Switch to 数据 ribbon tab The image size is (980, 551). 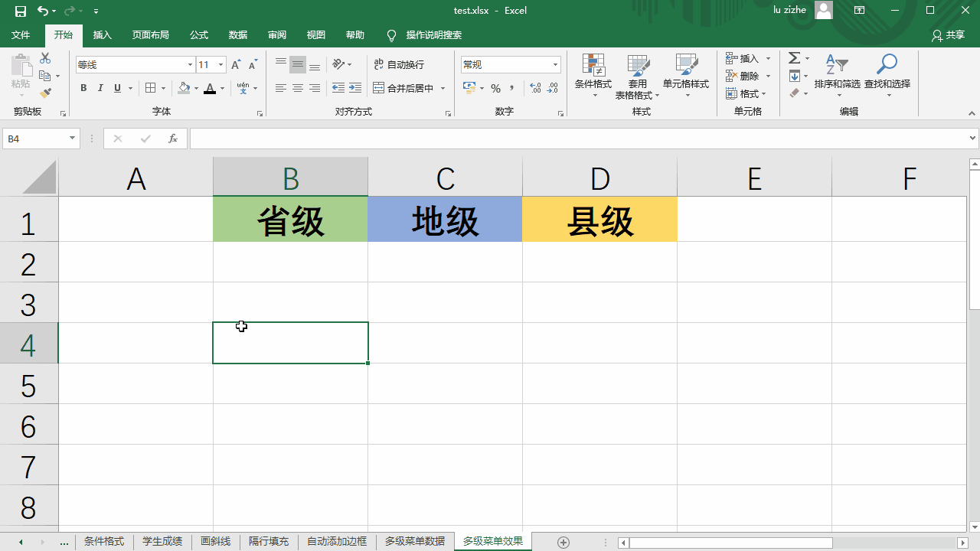pyautogui.click(x=238, y=35)
